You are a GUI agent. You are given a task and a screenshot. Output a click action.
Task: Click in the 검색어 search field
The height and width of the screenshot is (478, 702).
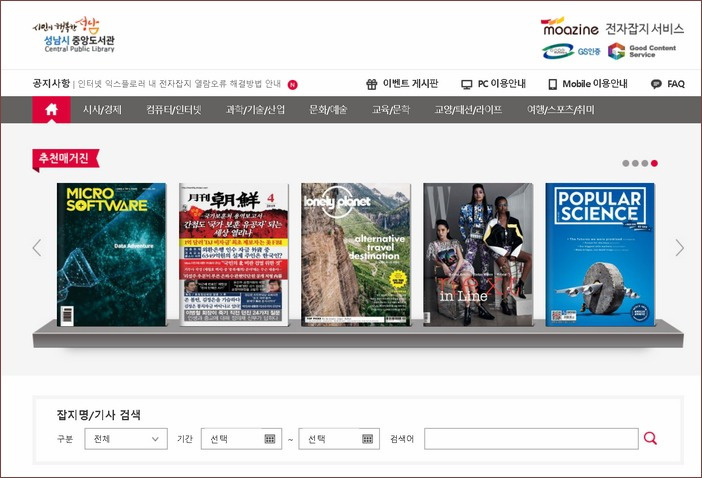(x=531, y=439)
